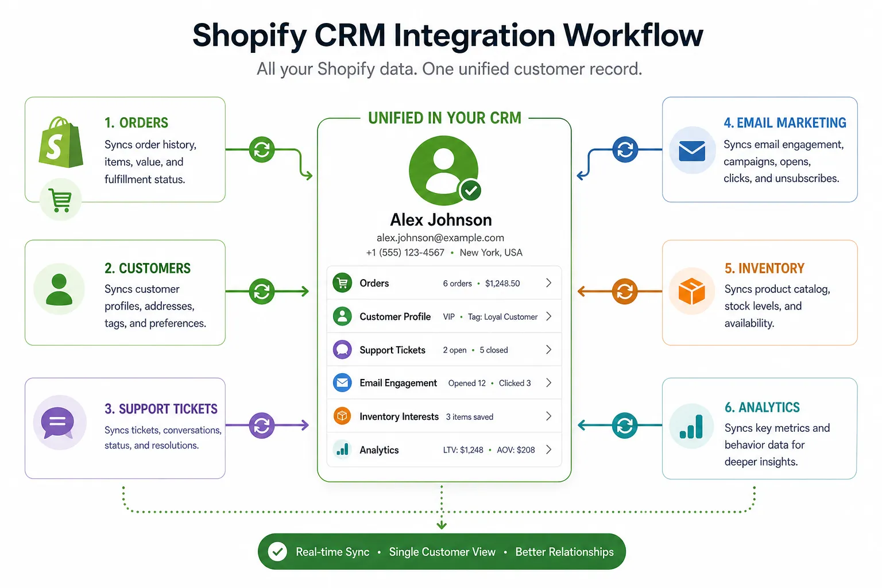Image resolution: width=882 pixels, height=588 pixels.
Task: Click the New York, USA location
Action: [x=491, y=253]
